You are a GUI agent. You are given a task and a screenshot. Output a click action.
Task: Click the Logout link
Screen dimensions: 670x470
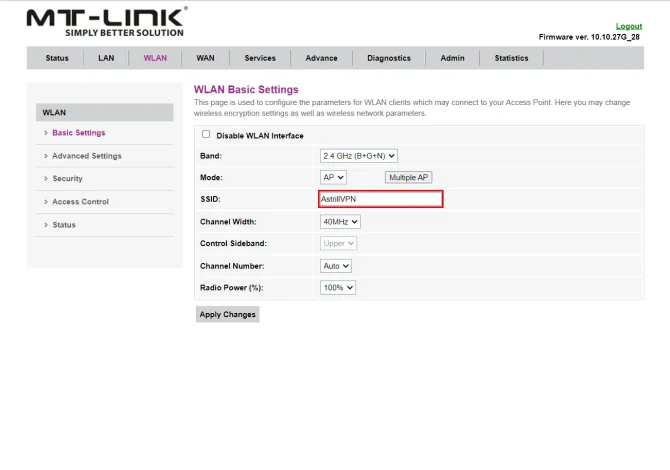click(x=628, y=26)
